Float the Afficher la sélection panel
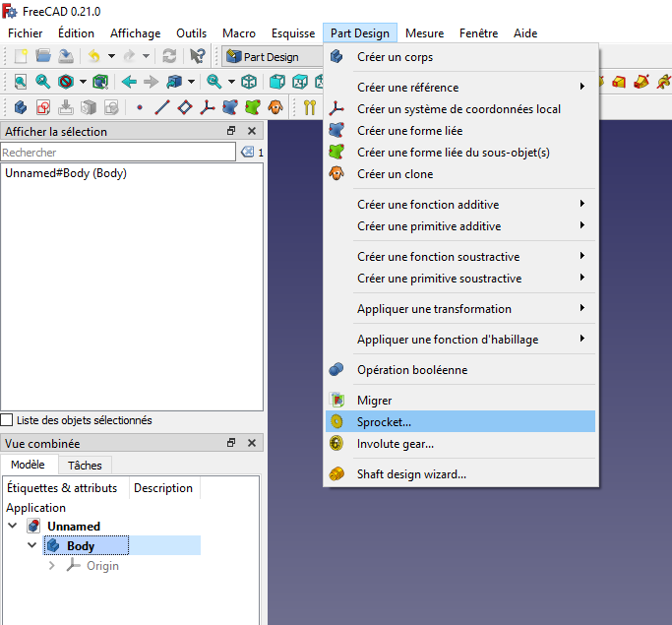 231,131
